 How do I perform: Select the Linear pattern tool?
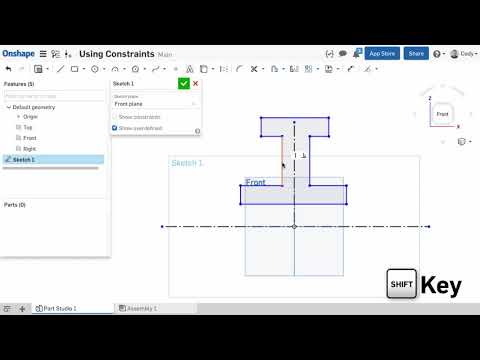tap(309, 69)
